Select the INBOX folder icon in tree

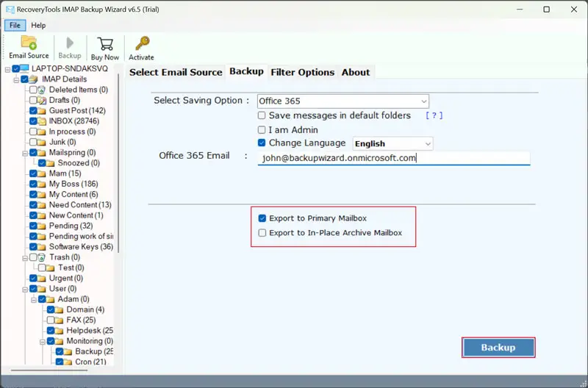point(43,121)
